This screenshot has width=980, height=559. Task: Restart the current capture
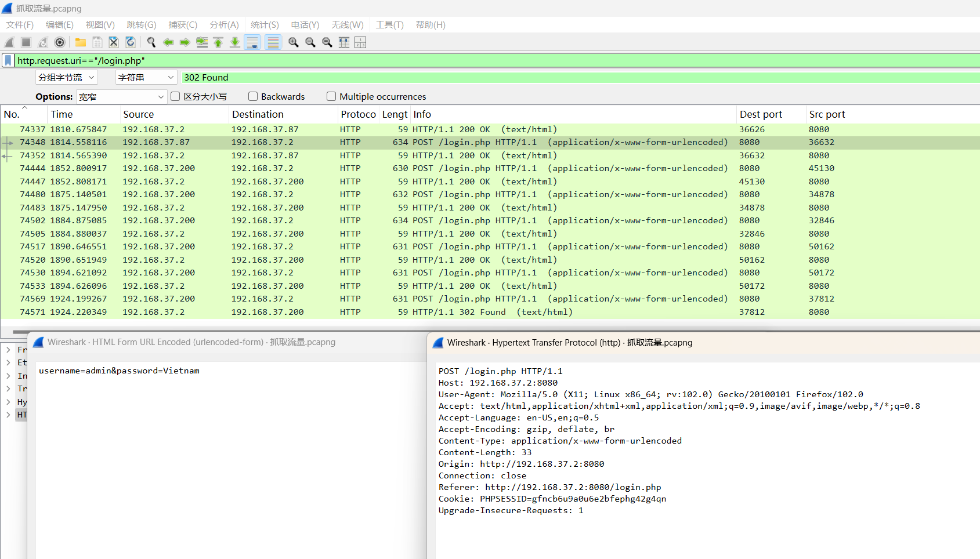click(43, 42)
